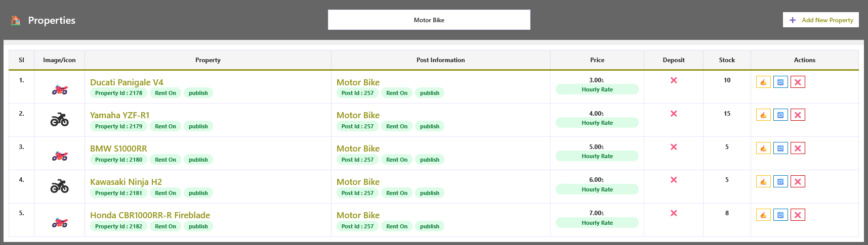Open the Motor Bike category selector
Image resolution: width=868 pixels, height=245 pixels.
(429, 20)
